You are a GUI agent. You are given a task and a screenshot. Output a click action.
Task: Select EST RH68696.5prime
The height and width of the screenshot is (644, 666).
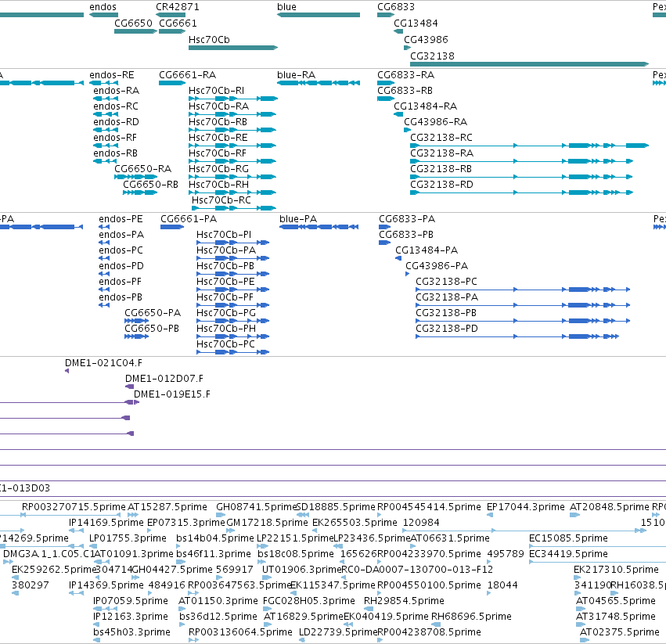[x=471, y=617]
